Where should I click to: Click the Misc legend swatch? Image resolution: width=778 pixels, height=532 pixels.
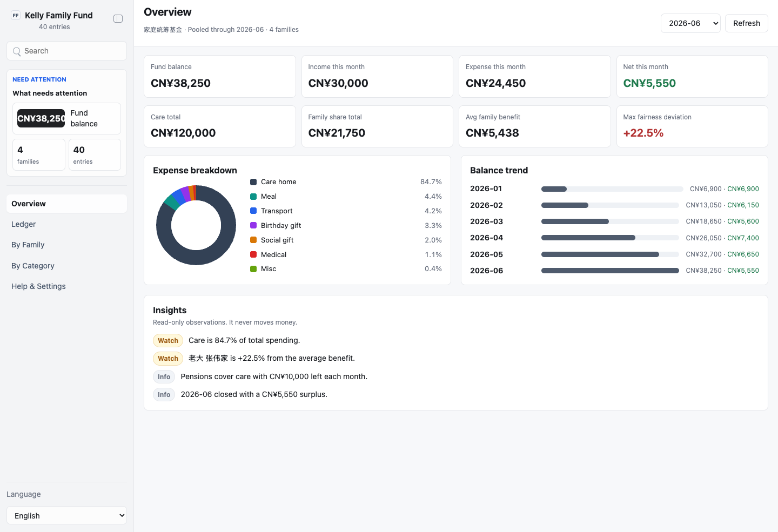pos(253,269)
